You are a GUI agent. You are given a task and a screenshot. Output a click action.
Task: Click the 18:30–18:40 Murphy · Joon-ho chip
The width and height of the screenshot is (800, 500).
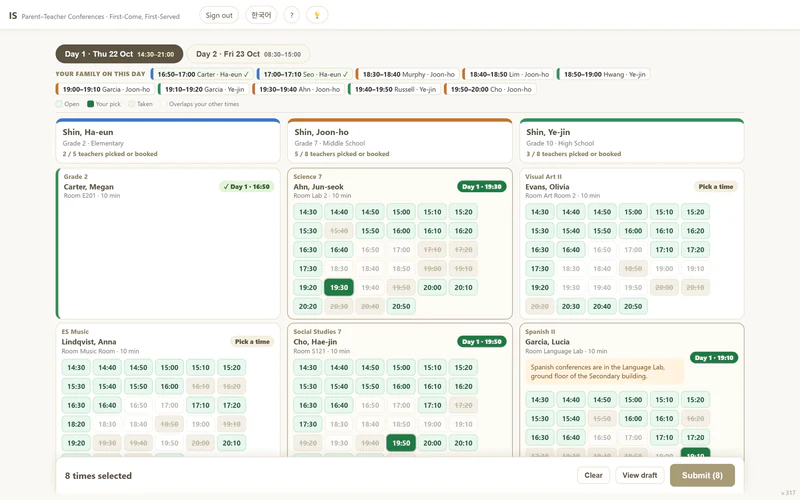tap(408, 74)
